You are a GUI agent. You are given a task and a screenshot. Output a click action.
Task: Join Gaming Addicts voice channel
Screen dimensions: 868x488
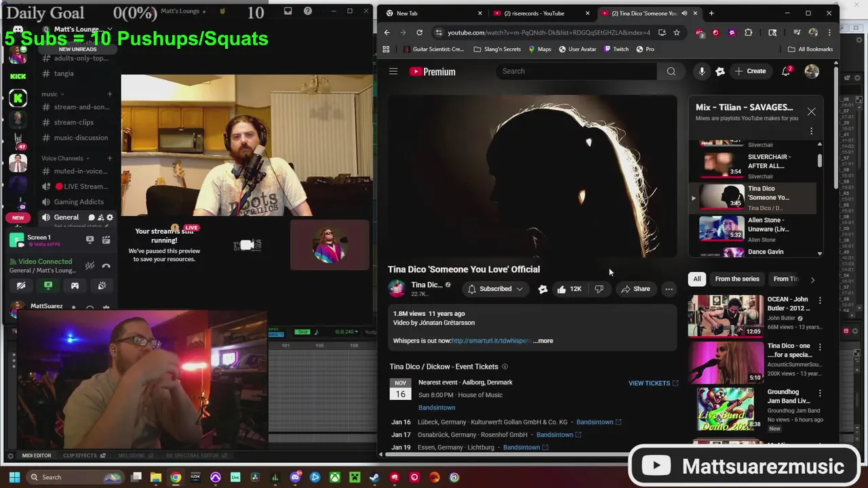click(79, 202)
